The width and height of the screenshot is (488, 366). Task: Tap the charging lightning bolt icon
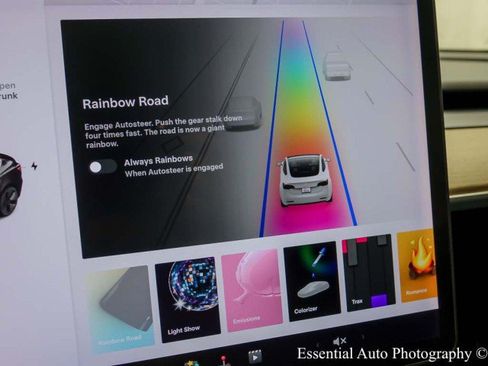click(x=34, y=166)
